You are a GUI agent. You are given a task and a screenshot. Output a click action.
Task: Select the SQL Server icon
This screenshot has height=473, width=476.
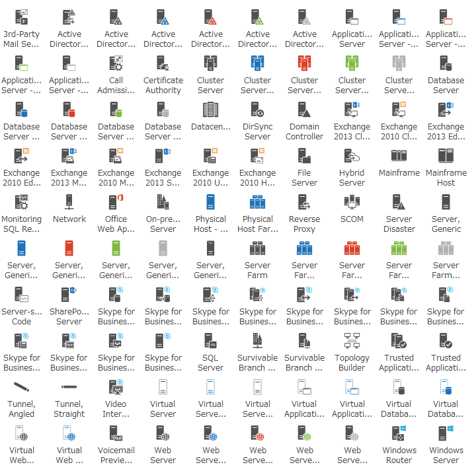coord(210,342)
